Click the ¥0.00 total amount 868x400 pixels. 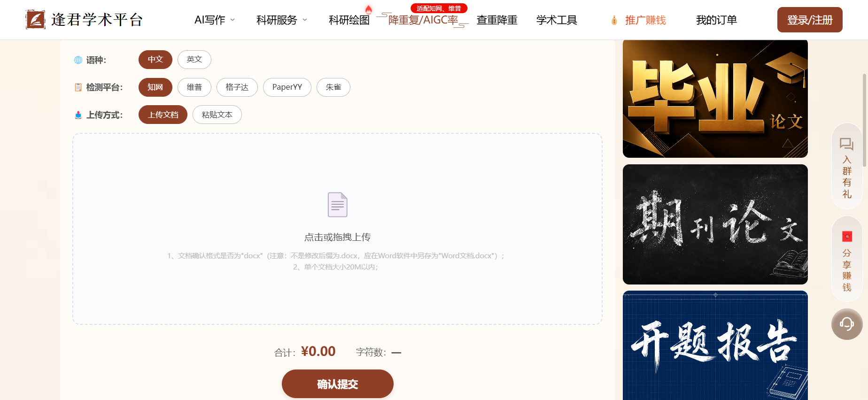pyautogui.click(x=318, y=351)
